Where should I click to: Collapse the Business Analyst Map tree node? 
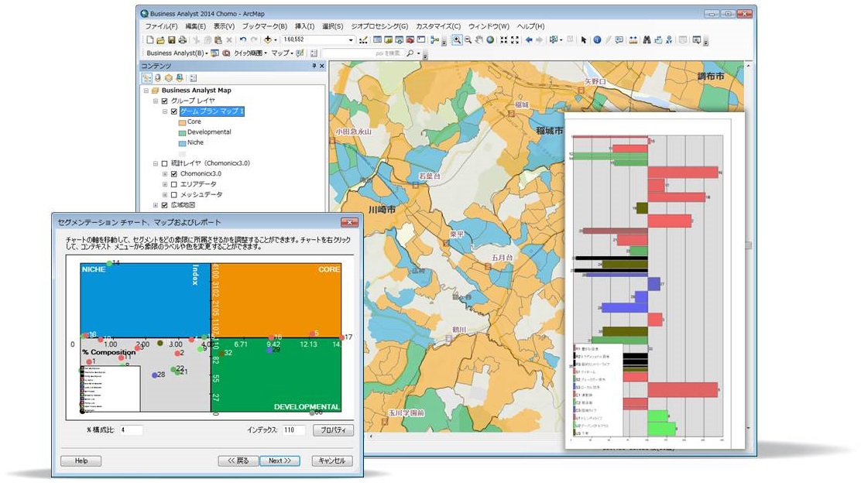coord(146,91)
